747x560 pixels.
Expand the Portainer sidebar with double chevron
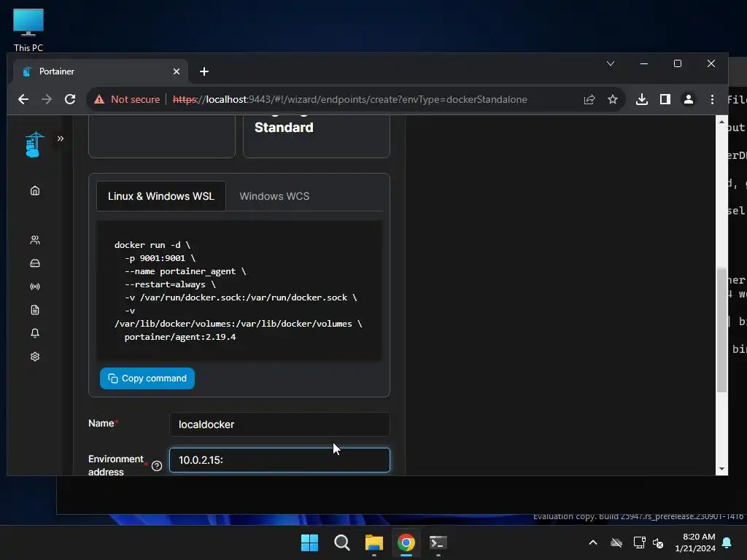[61, 139]
